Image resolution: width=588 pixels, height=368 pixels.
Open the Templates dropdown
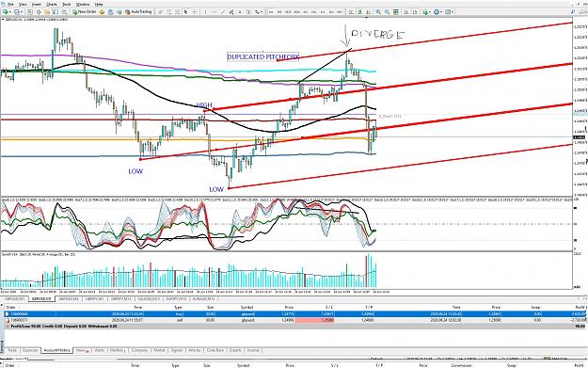[x=449, y=12]
